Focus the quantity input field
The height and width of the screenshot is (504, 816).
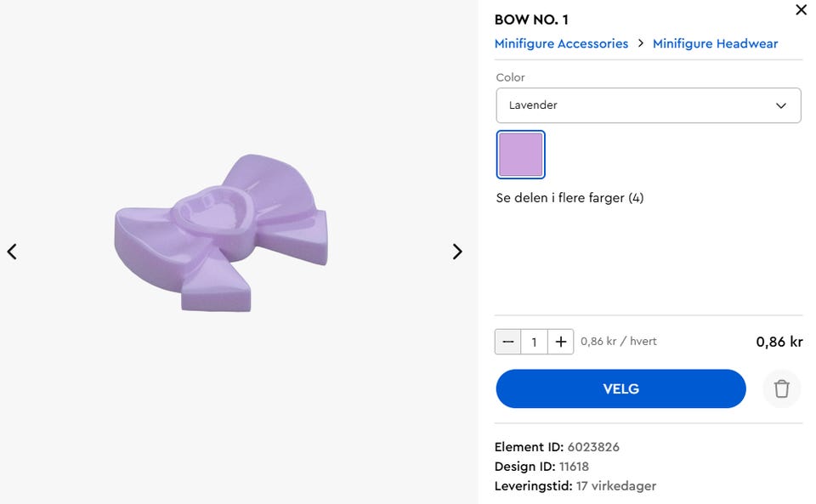(x=534, y=342)
